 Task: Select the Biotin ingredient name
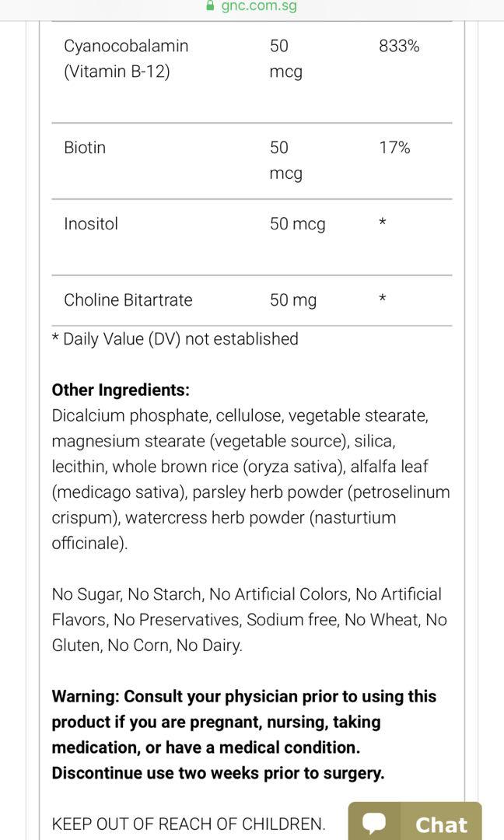(x=87, y=147)
